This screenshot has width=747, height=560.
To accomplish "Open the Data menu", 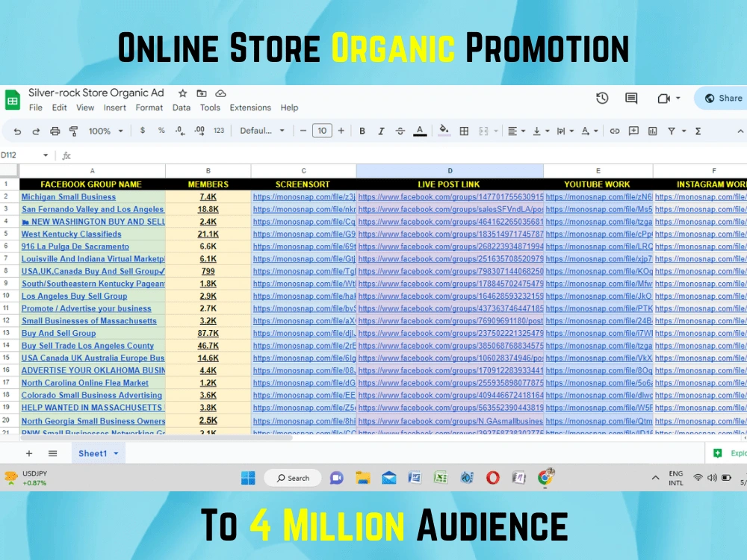I will [x=181, y=108].
